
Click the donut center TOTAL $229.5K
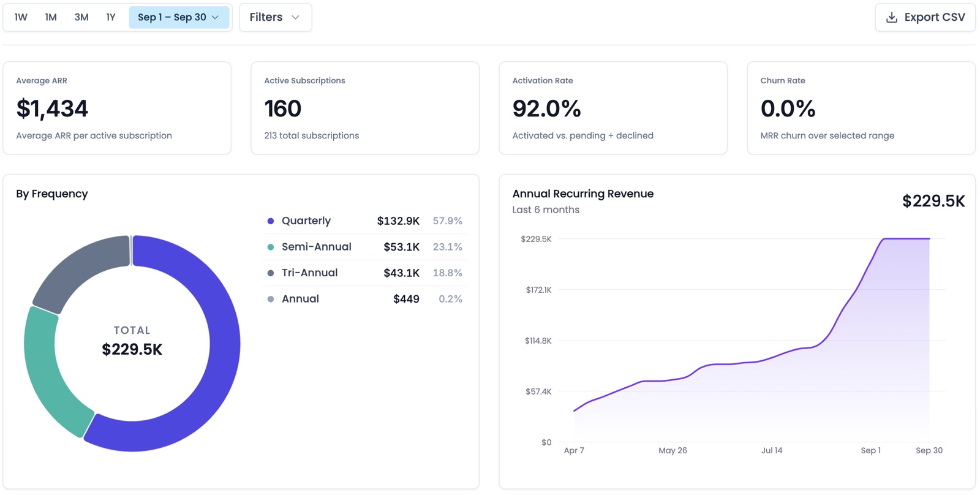click(x=132, y=341)
